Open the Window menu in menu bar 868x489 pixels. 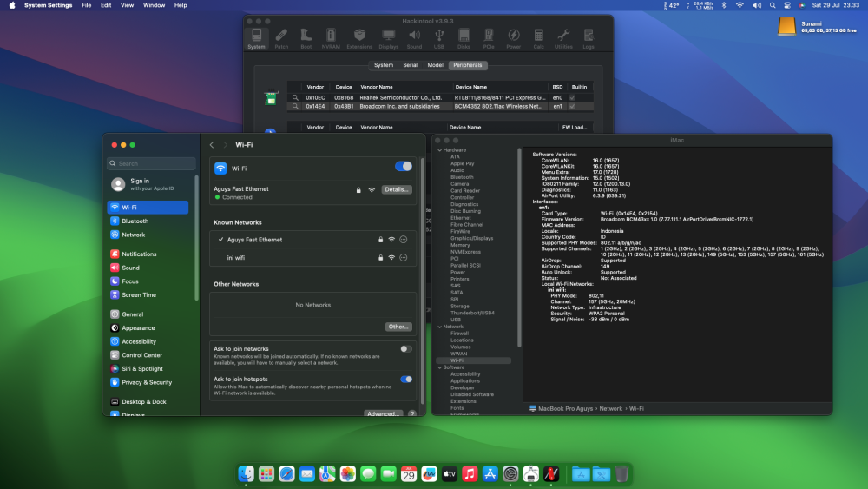click(154, 5)
